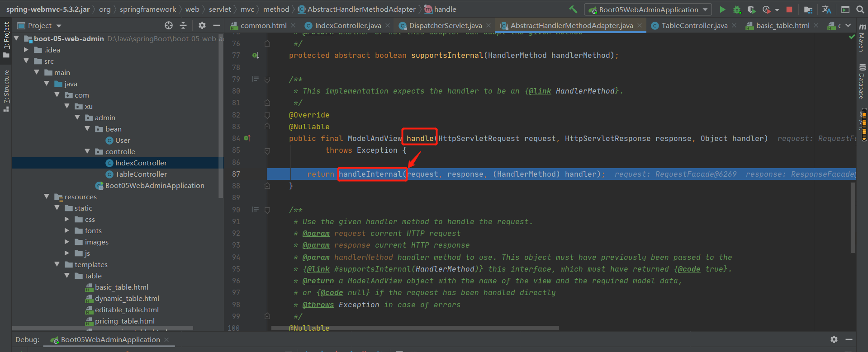Hide the Project tool window
Viewport: 868px width, 352px height.
point(217,25)
